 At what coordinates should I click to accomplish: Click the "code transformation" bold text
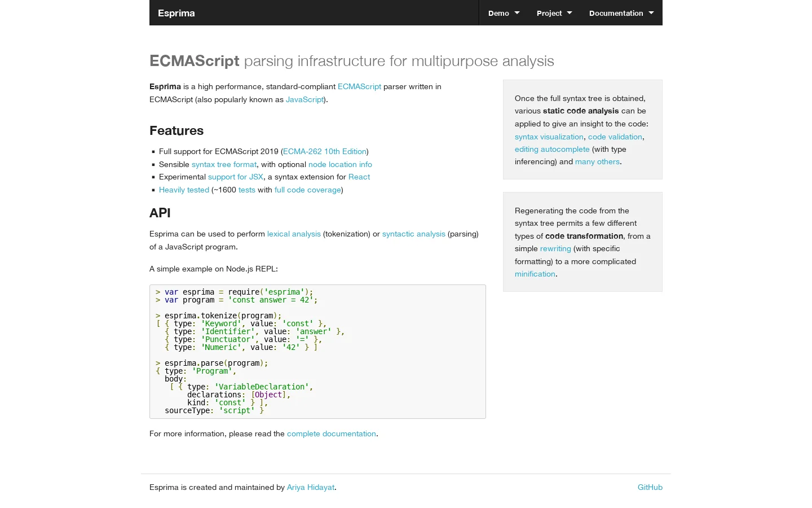click(x=584, y=236)
